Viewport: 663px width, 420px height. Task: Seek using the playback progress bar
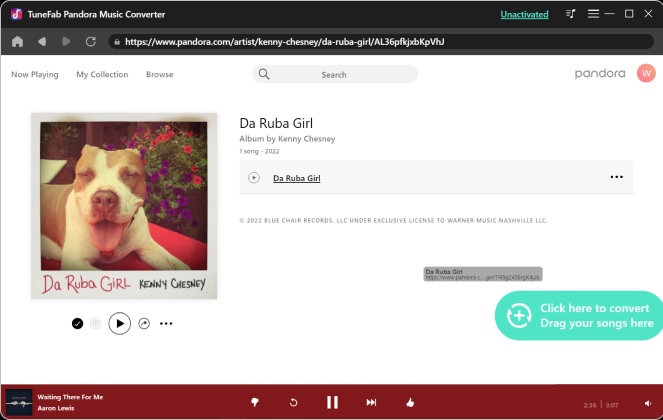(332, 384)
